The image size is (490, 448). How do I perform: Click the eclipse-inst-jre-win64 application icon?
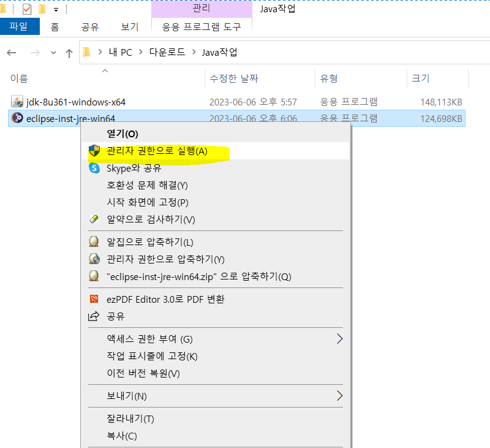[x=15, y=118]
